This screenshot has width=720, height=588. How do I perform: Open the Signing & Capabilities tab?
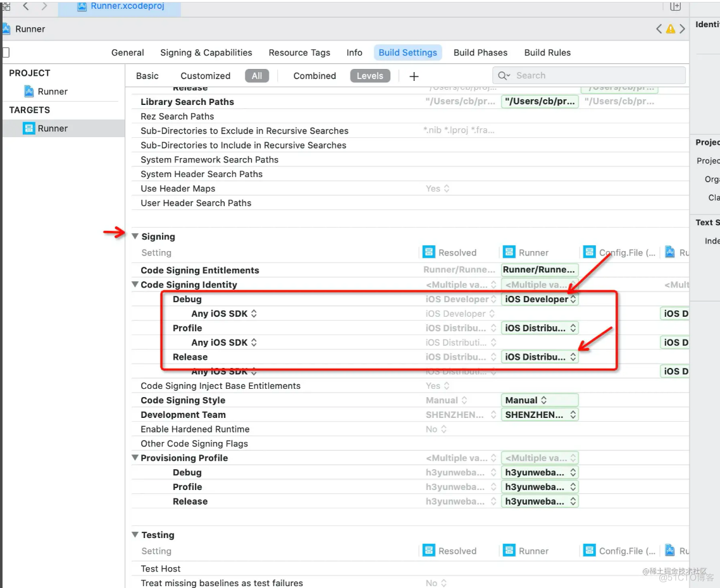pos(206,52)
